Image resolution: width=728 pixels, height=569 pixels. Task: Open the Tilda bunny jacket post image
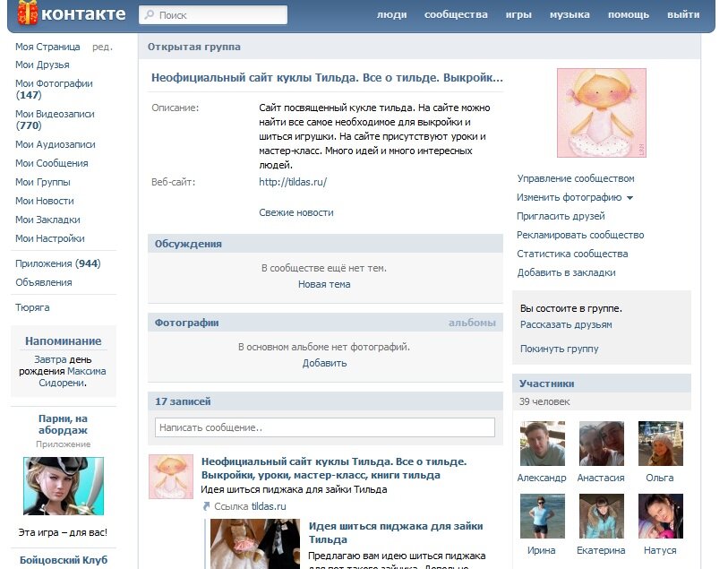coord(255,544)
